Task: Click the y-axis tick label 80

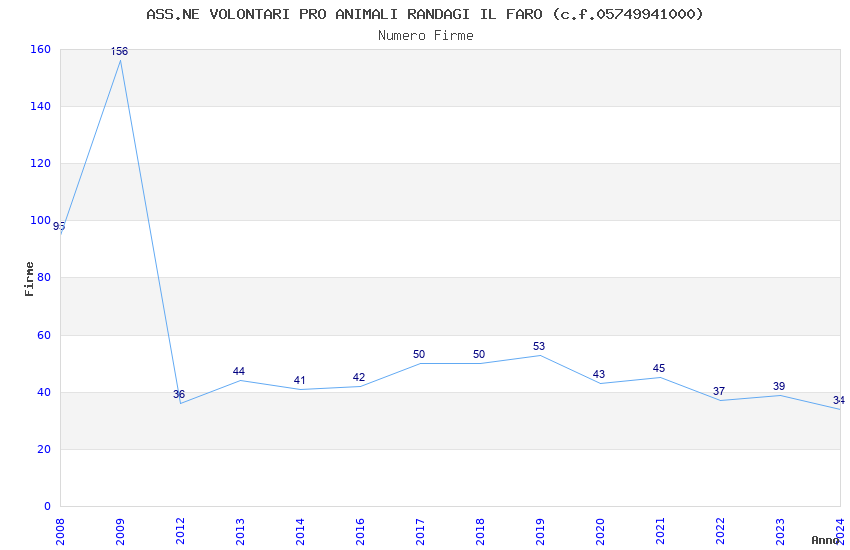Action: tap(44, 277)
